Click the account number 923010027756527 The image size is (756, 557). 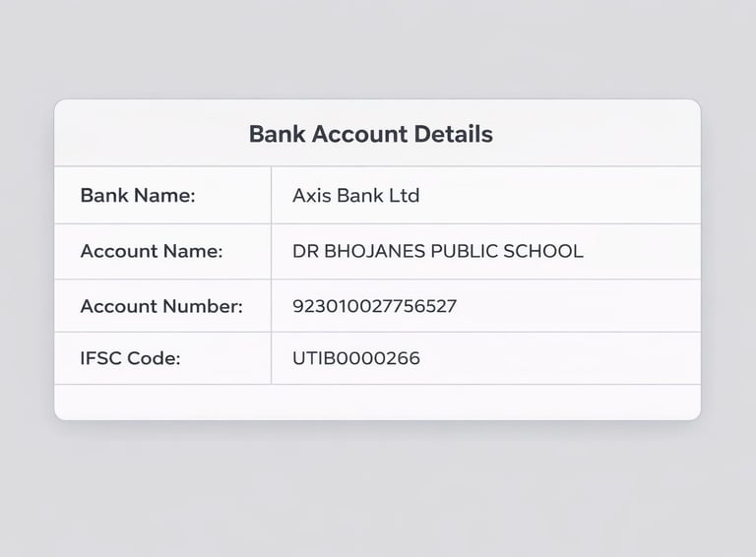tap(375, 306)
